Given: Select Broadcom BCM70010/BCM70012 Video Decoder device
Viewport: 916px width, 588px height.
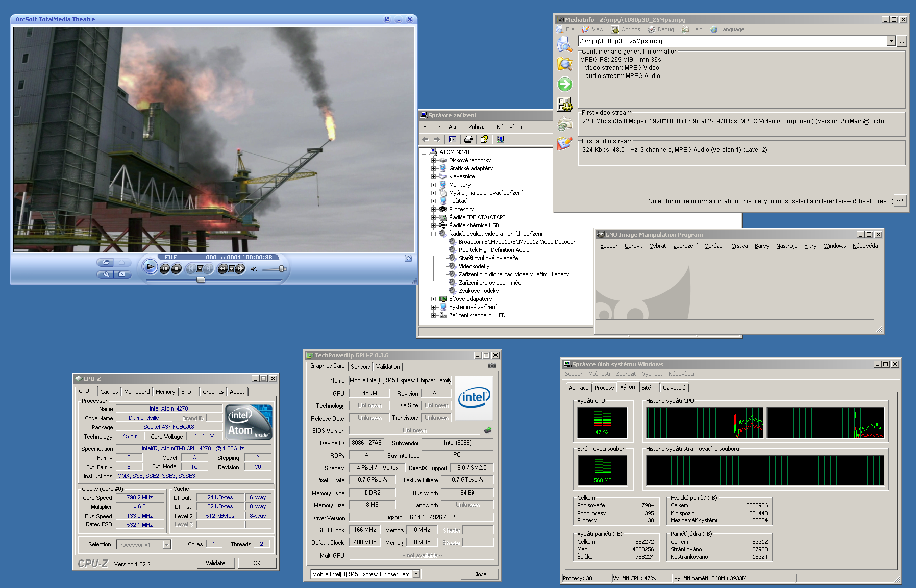Looking at the screenshot, I should pyautogui.click(x=516, y=242).
